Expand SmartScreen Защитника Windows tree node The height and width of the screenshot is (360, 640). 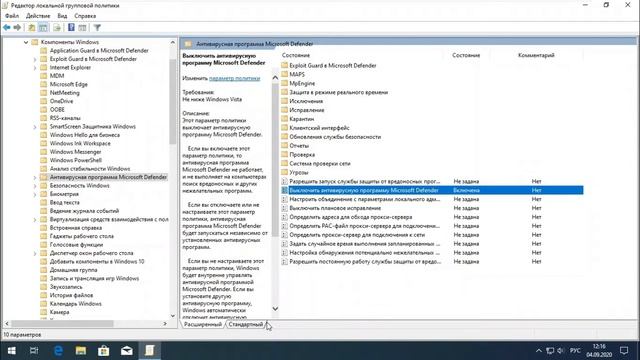coord(35,127)
